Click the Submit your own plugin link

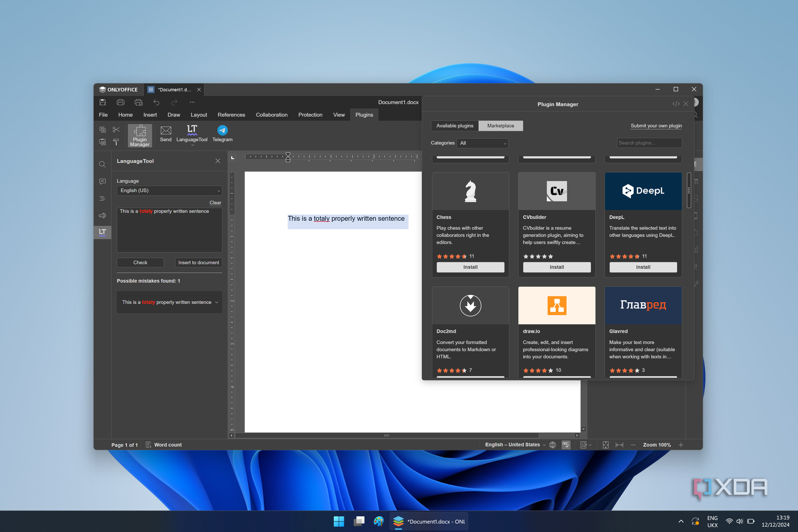(656, 126)
